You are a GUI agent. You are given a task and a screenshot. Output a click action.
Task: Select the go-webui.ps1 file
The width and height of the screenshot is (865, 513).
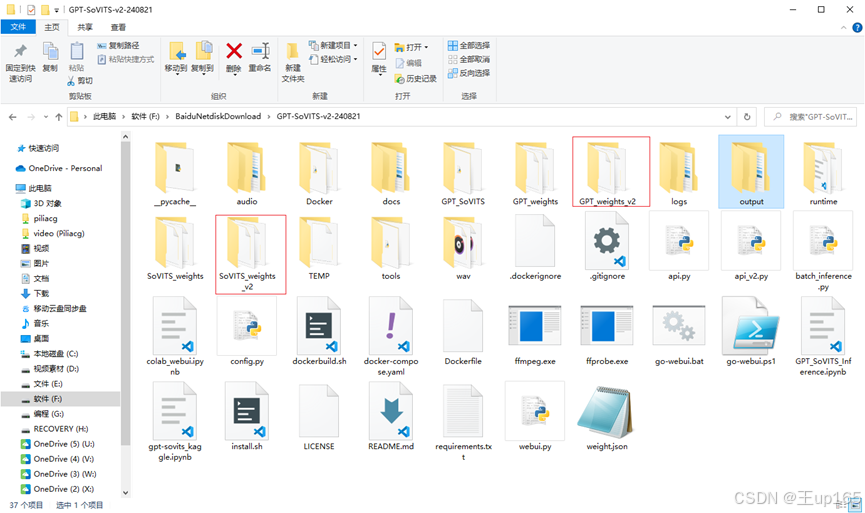point(751,332)
